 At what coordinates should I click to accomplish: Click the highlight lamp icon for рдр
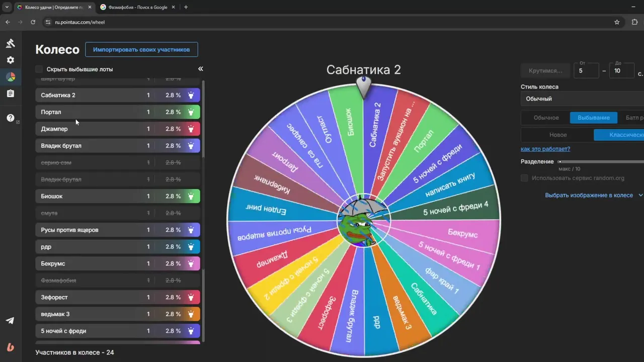[x=191, y=247]
